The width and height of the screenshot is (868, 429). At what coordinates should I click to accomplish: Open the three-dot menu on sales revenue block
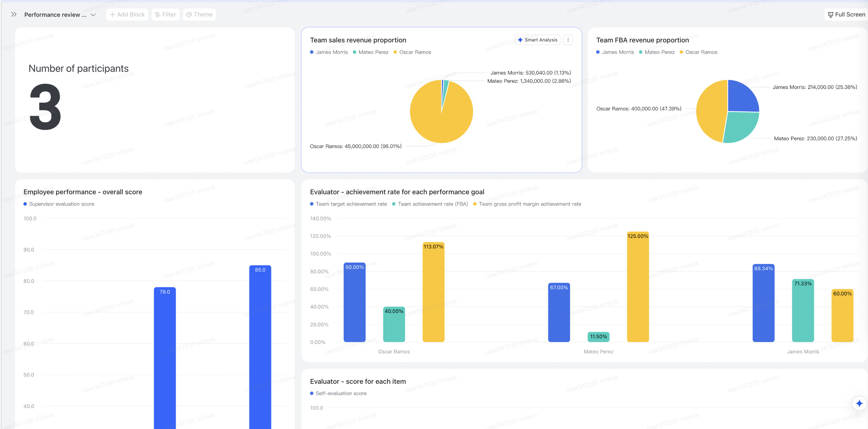pos(568,40)
